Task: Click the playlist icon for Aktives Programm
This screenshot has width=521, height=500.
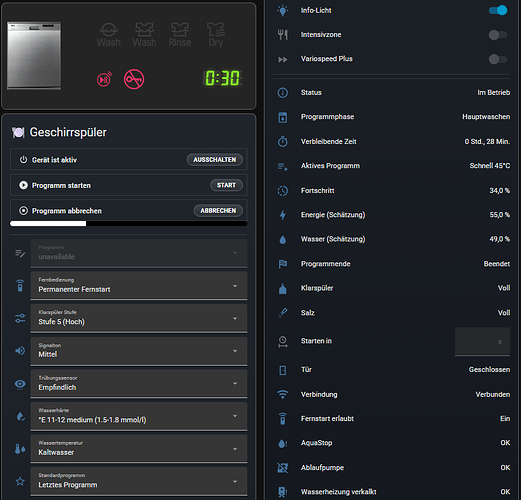Action: (x=283, y=166)
